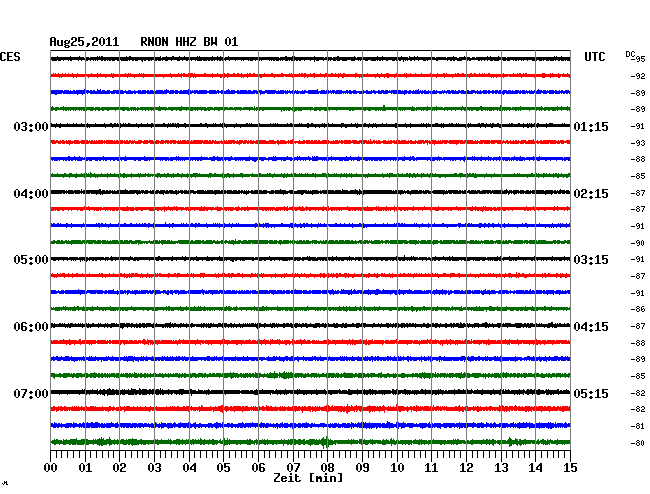Click the DC95 column header
Screen dimensions: 650x494
[635, 56]
